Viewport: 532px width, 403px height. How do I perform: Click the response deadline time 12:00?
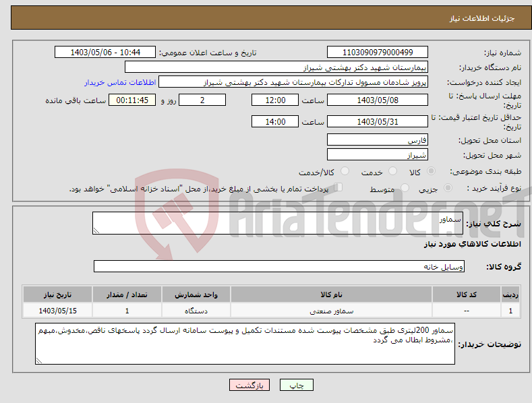275,100
